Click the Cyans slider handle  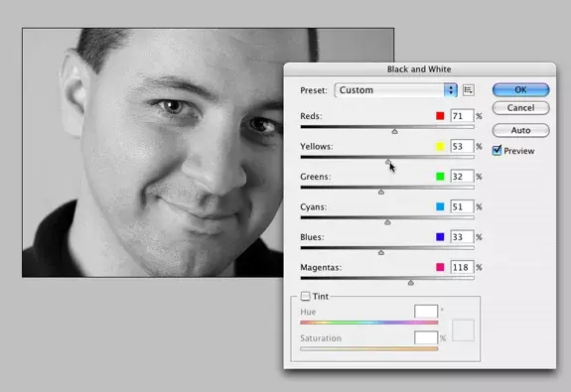point(387,221)
